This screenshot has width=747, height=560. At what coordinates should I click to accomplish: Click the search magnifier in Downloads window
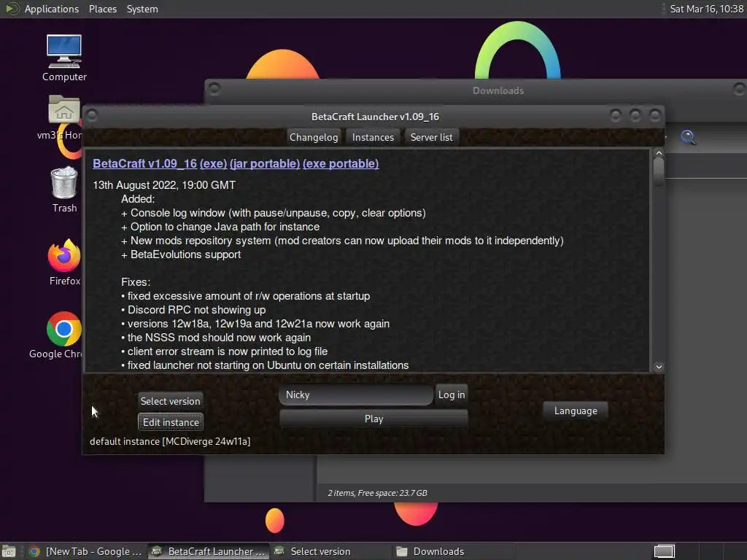pos(688,137)
